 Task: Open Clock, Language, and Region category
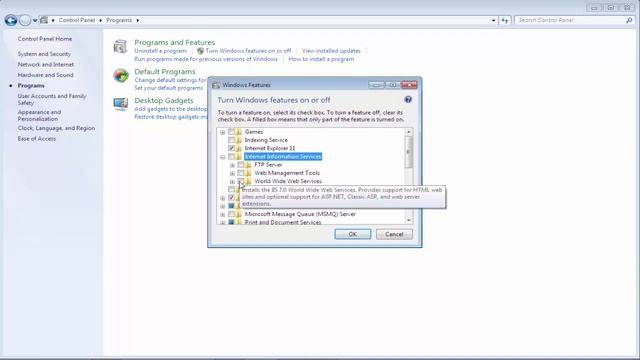click(56, 128)
